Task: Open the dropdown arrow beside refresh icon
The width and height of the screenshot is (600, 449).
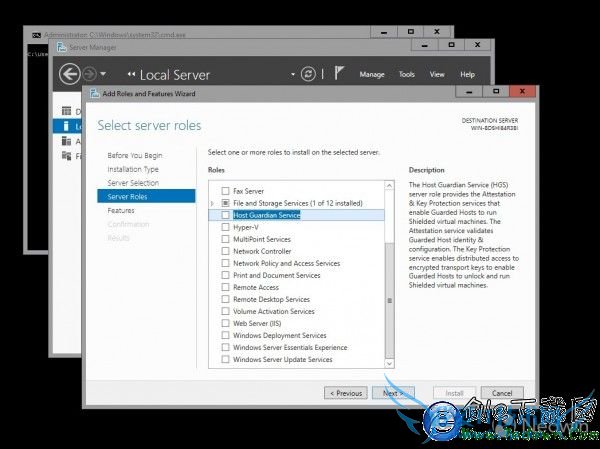Action: [293, 74]
